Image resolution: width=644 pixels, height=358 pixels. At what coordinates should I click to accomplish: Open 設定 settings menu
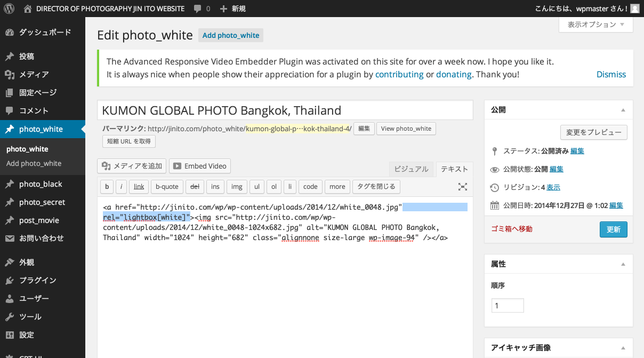pos(43,335)
